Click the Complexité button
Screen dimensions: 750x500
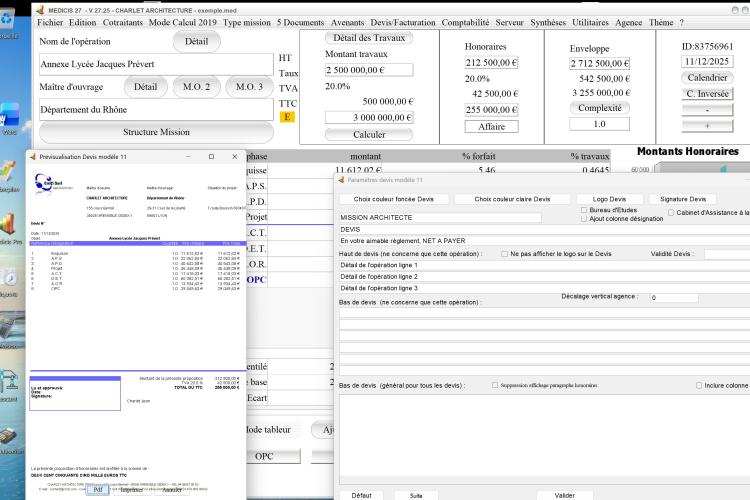coord(599,108)
